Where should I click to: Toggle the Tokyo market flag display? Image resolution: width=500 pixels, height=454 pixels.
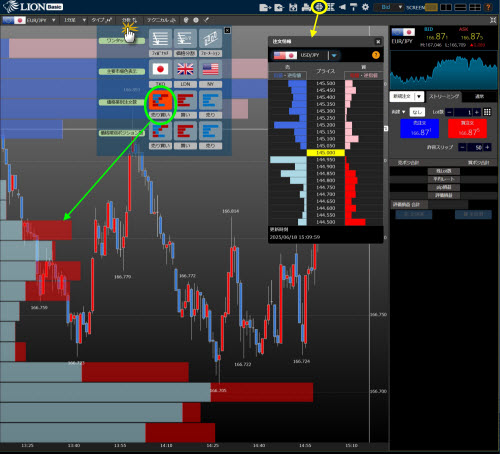(160, 69)
